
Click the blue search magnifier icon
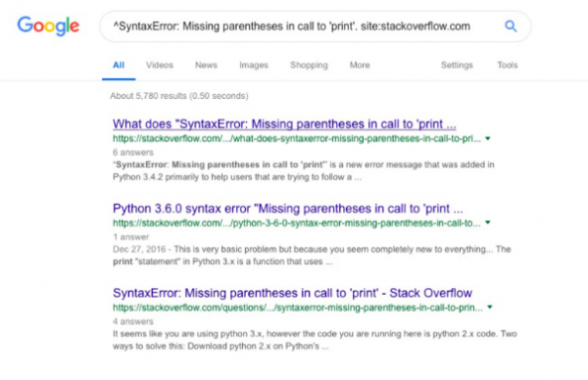click(x=511, y=26)
